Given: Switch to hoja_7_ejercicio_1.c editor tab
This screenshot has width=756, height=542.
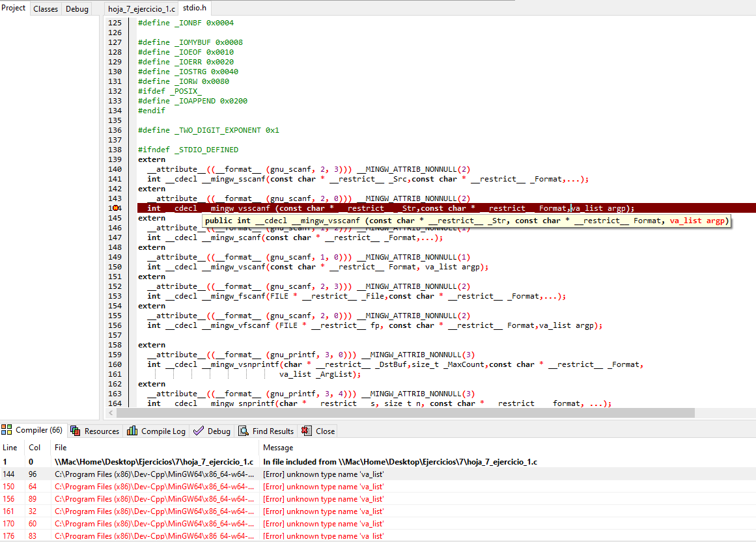Looking at the screenshot, I should (x=141, y=9).
